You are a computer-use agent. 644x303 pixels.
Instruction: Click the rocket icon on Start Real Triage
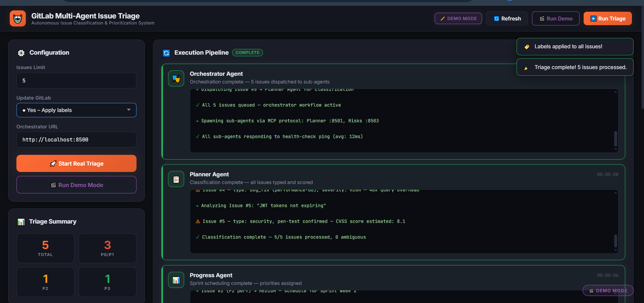pos(53,164)
